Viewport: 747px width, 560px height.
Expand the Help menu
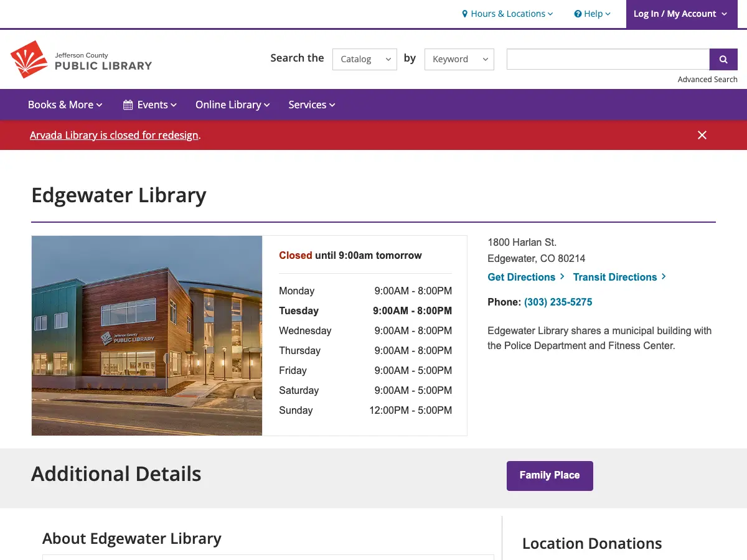(x=593, y=14)
